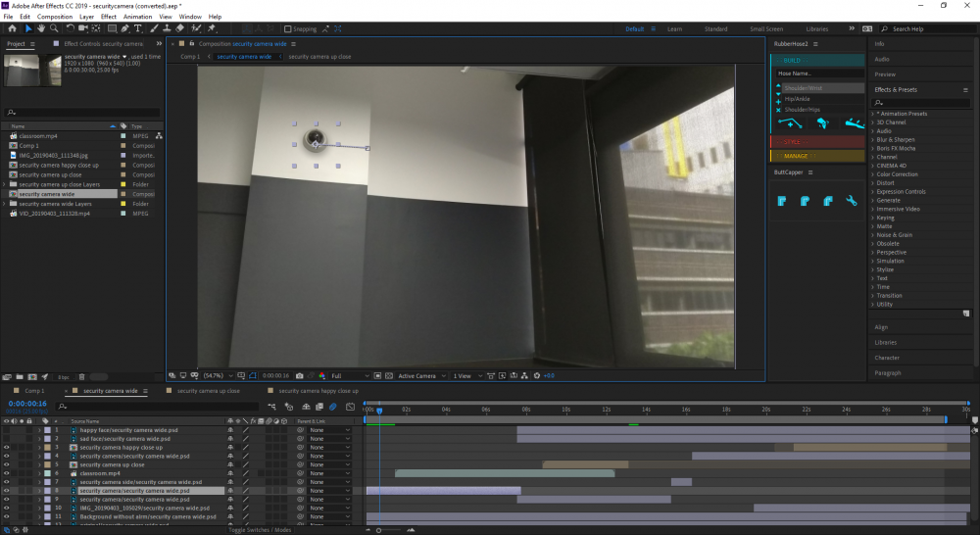The width and height of the screenshot is (980, 535).
Task: Click the label color swatch of layer 6
Action: (47, 473)
